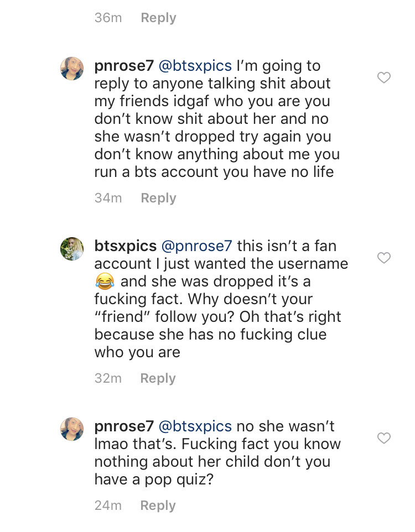Select the 32m timestamp under the btsxpics comment
Viewport: 415px width, 532px height.
point(108,378)
